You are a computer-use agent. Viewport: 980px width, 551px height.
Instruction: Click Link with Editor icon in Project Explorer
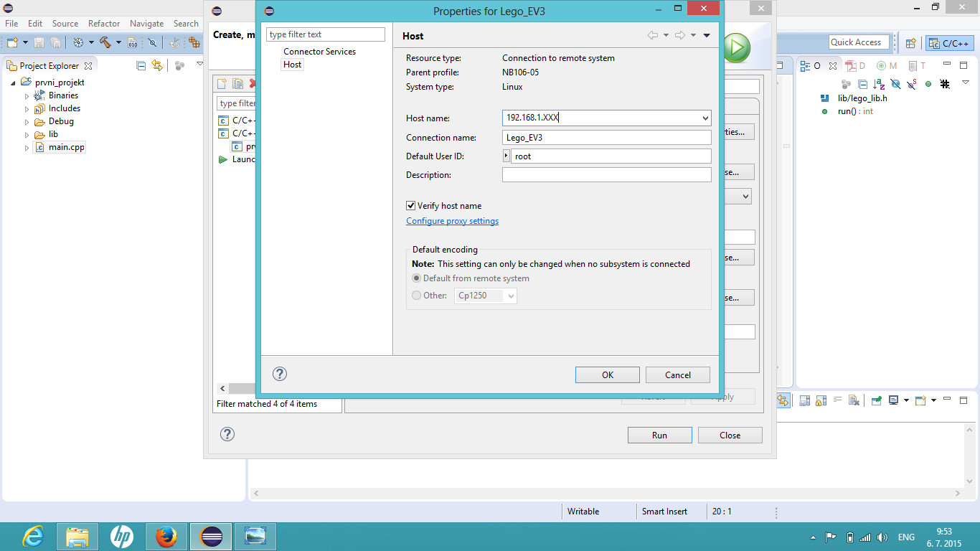click(157, 65)
